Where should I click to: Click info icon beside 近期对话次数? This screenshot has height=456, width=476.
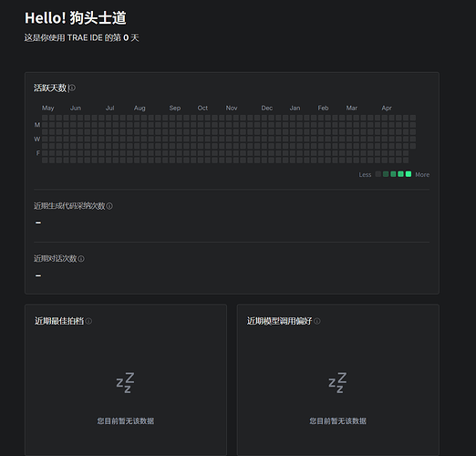click(x=81, y=259)
